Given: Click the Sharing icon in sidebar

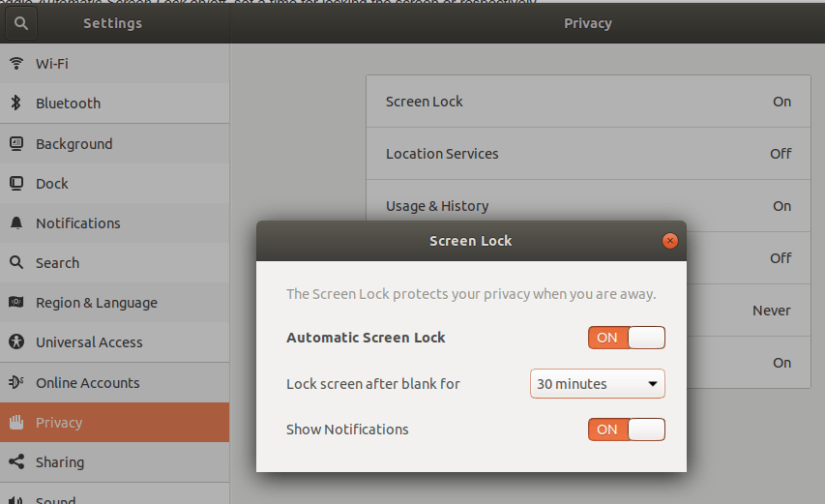Looking at the screenshot, I should coord(16,462).
